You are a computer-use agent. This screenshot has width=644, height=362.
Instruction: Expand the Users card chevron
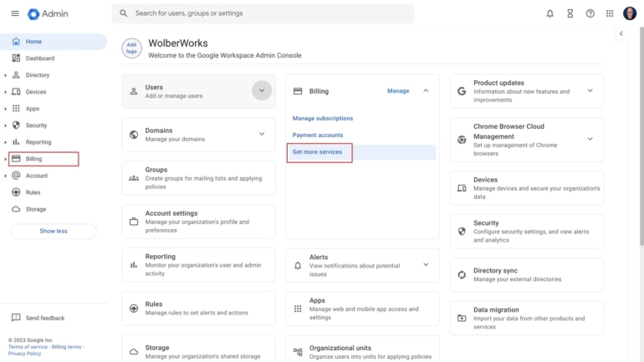tap(262, 90)
